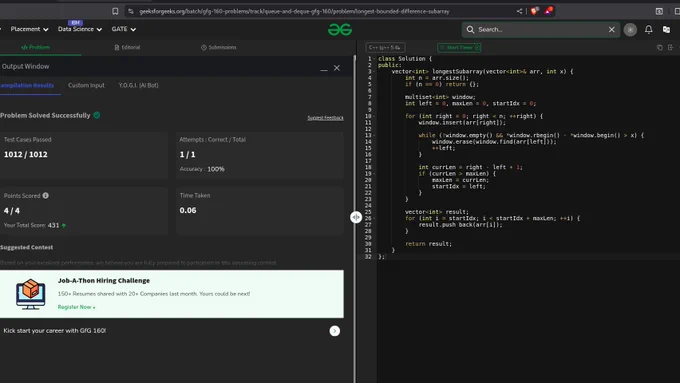Click the 'Suggested Contest' heading

(x=26, y=247)
